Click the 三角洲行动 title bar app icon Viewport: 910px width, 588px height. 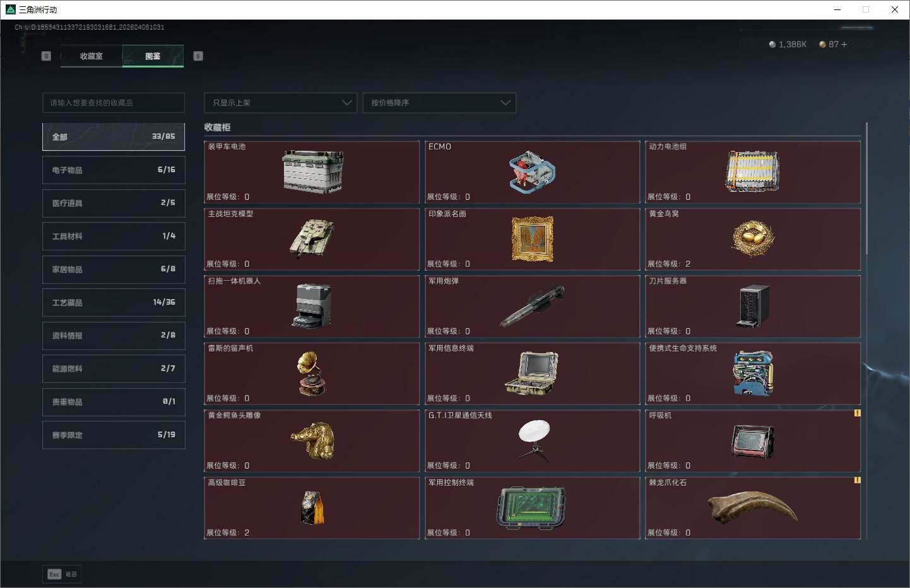(10, 9)
